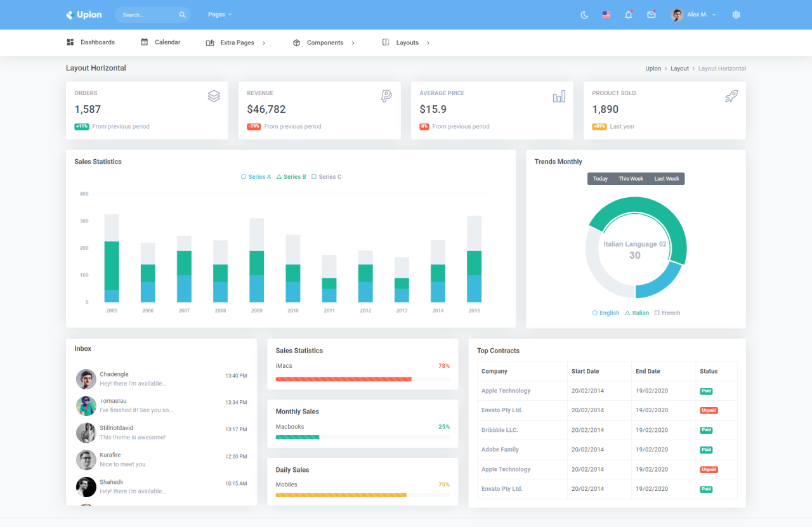Viewport: 812px width, 527px height.
Task: Open the US flag language selector
Action: tap(606, 15)
